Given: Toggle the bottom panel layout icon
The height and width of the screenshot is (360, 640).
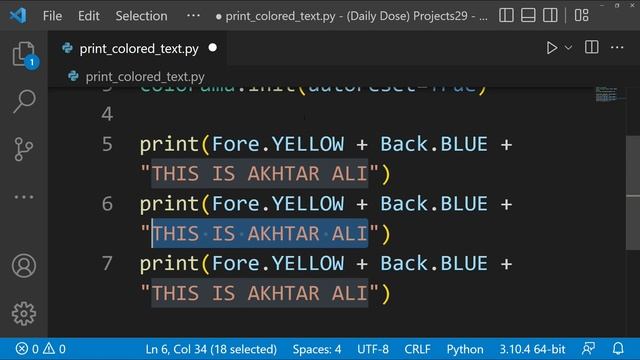Looking at the screenshot, I should pyautogui.click(x=528, y=16).
